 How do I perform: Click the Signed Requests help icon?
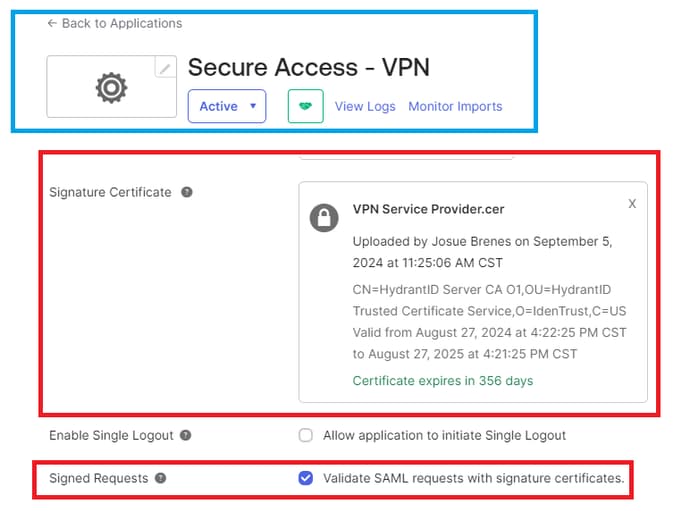pyautogui.click(x=161, y=478)
